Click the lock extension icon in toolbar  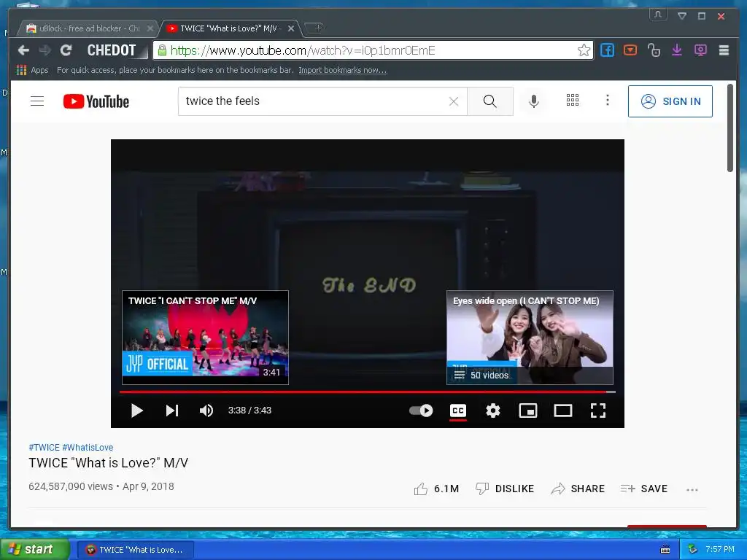point(654,50)
